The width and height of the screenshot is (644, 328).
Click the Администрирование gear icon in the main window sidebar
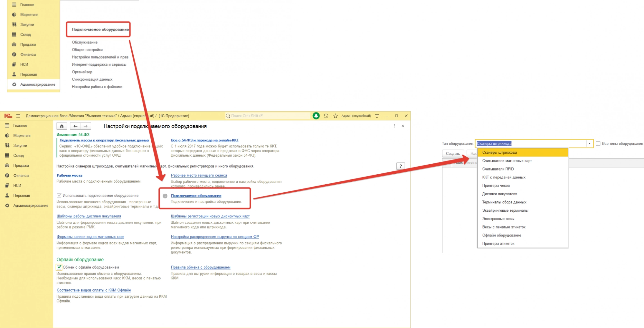pos(7,206)
